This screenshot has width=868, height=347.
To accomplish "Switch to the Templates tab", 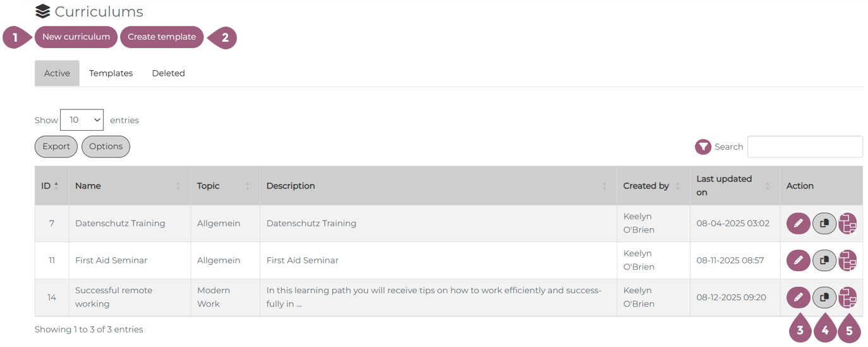I will click(x=111, y=73).
